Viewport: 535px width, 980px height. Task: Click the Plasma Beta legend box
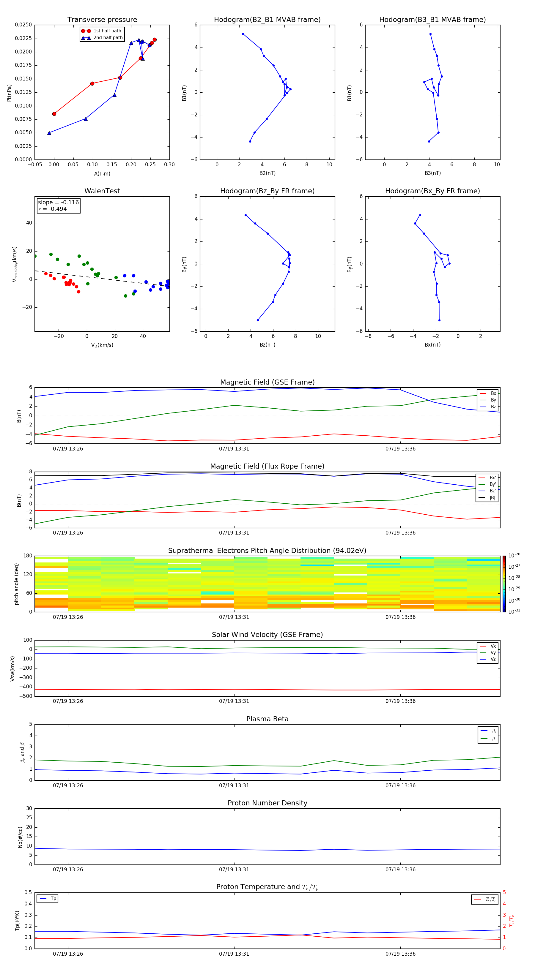488,735
